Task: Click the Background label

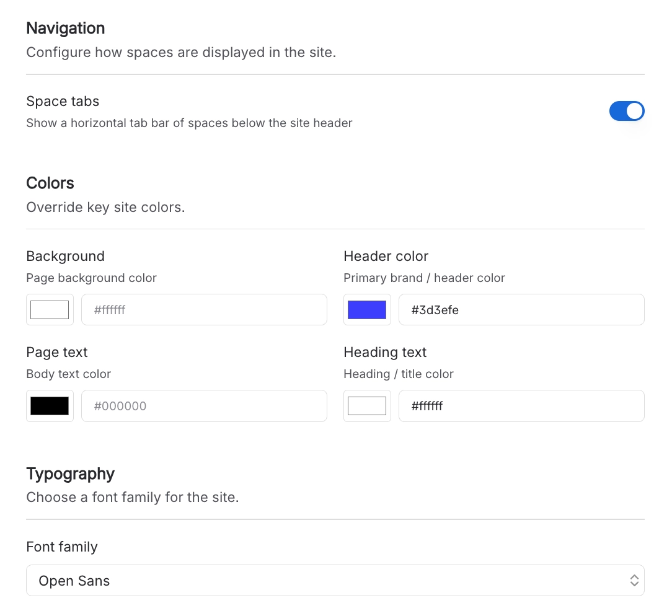Action: click(66, 256)
